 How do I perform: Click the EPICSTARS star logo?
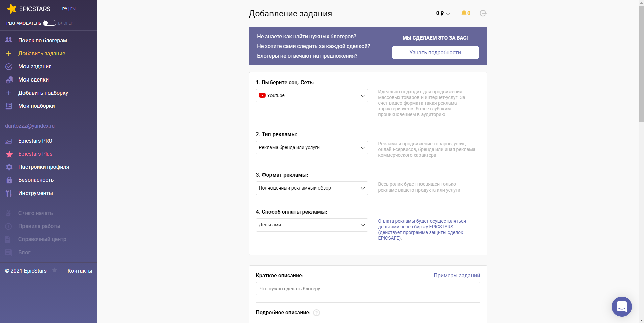point(12,9)
